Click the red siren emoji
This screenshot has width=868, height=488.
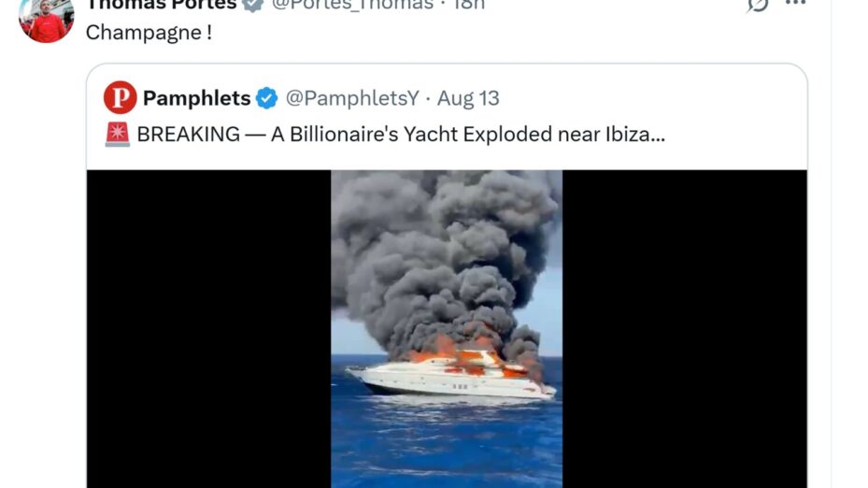pos(118,135)
